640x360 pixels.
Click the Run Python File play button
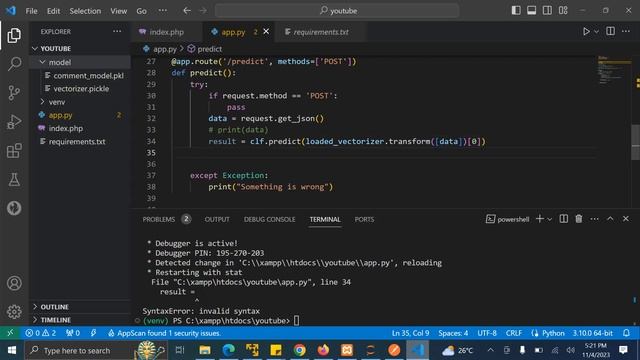[586, 31]
